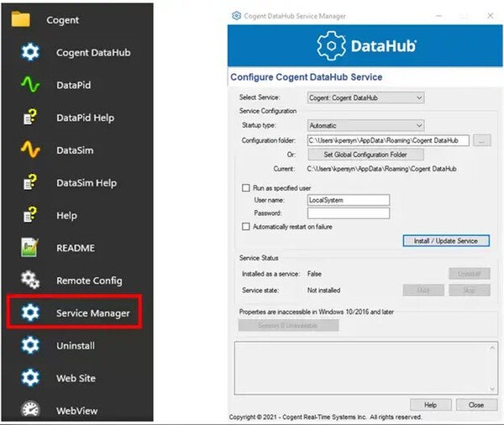Open the Startup type dropdown
This screenshot has height=425, width=504.
[365, 125]
